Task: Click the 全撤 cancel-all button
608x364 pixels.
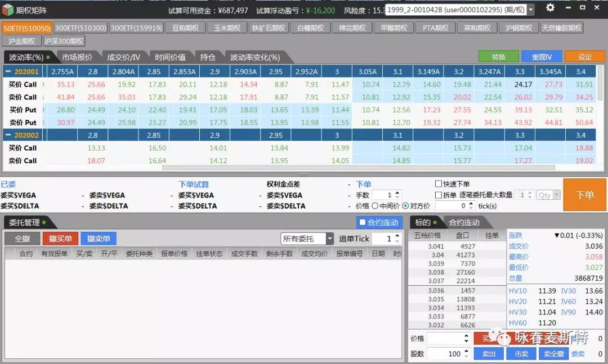Action: click(22, 239)
